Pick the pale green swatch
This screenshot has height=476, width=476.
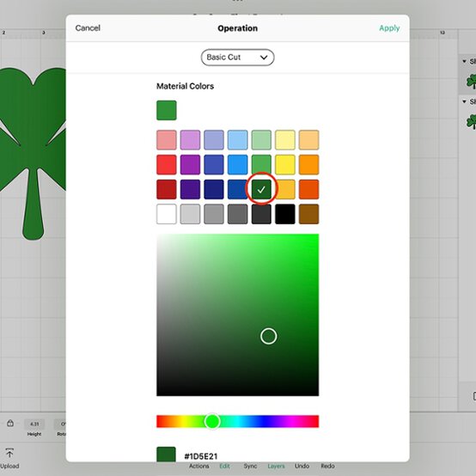(261, 140)
